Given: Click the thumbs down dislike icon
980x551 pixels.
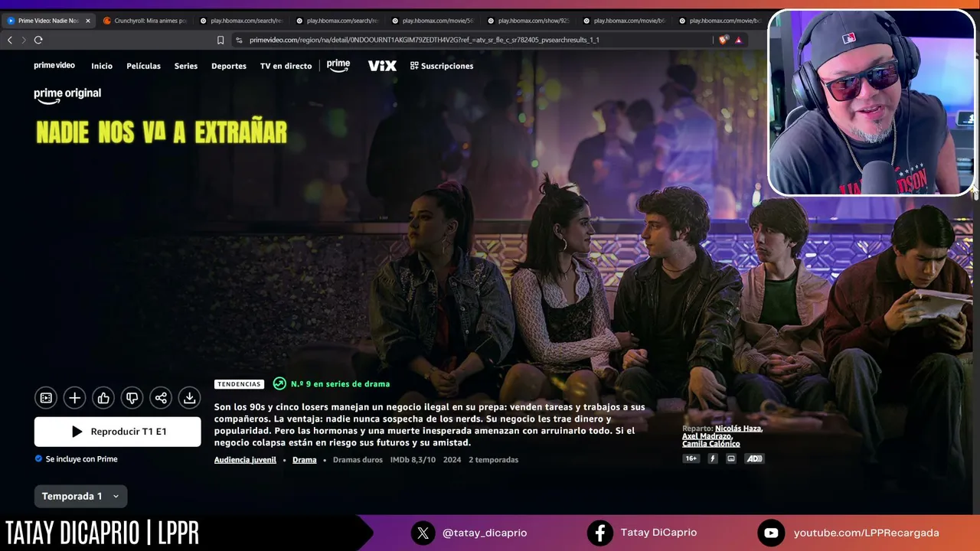Looking at the screenshot, I should point(132,398).
